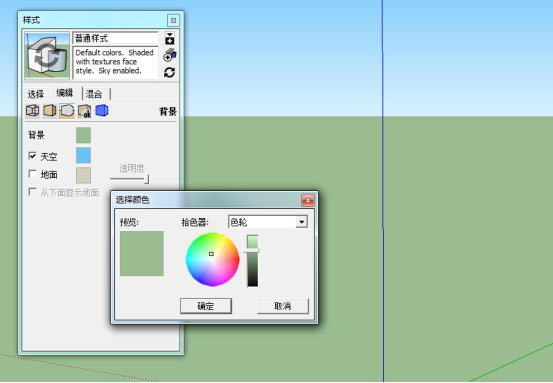Click the update style refresh icon
Image resolution: width=553 pixels, height=383 pixels.
pyautogui.click(x=170, y=73)
